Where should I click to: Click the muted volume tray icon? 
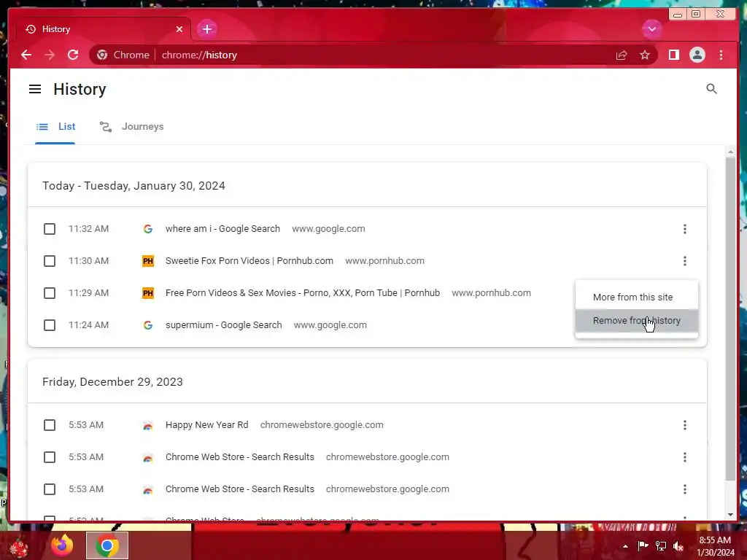(x=678, y=546)
